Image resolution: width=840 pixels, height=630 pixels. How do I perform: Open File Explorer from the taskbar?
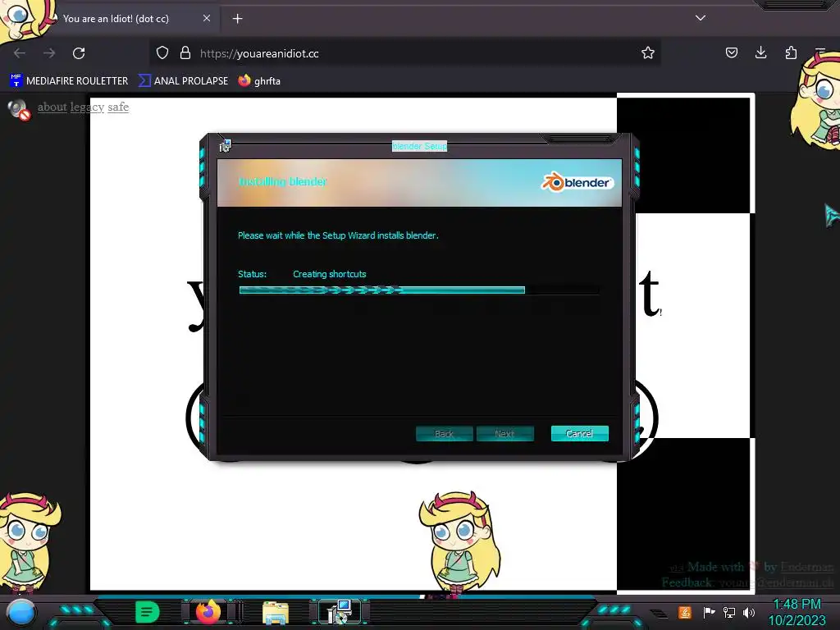(276, 613)
